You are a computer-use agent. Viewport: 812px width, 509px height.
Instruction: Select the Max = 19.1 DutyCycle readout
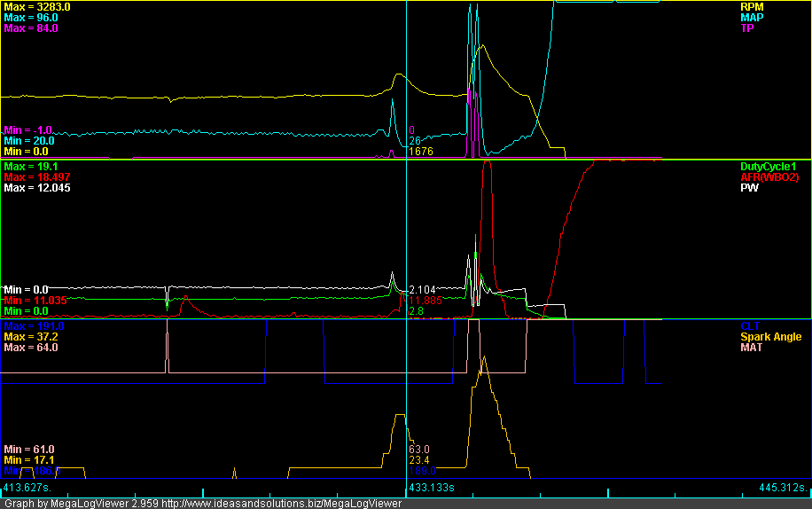pyautogui.click(x=31, y=166)
